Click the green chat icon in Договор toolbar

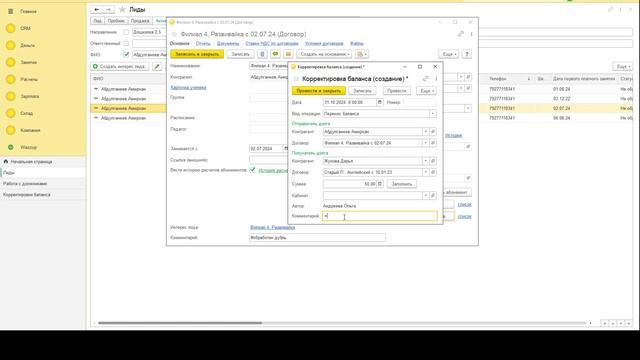click(x=276, y=54)
